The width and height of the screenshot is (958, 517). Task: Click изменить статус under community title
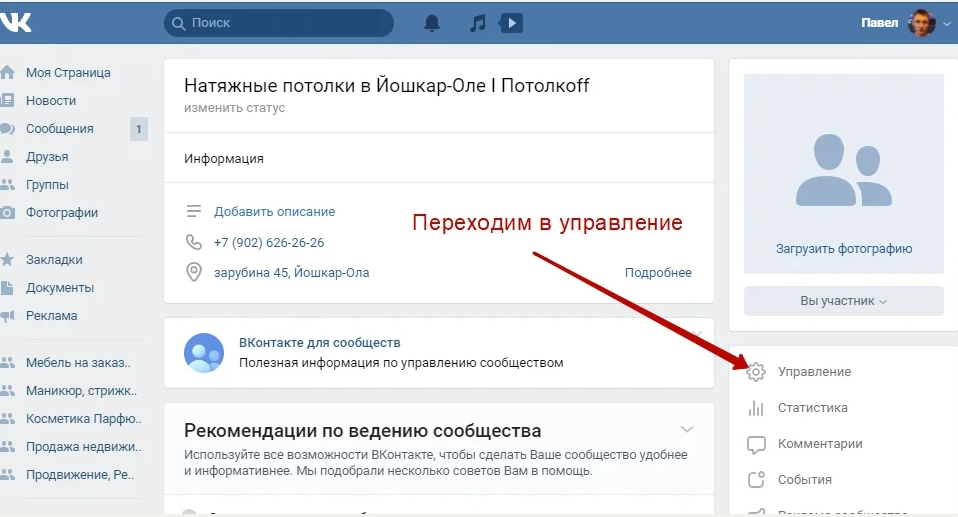(x=235, y=108)
